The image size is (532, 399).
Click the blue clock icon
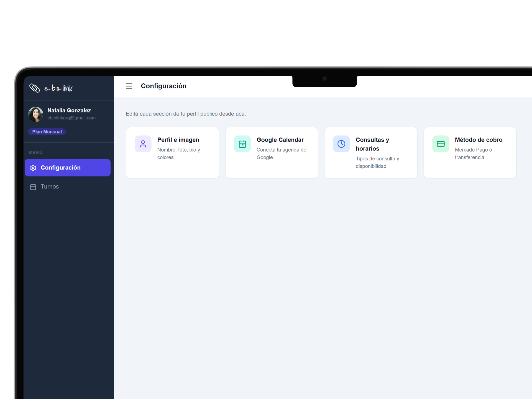click(x=341, y=144)
